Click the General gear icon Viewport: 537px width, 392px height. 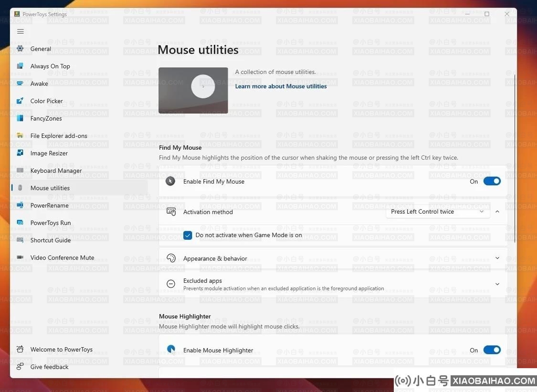point(20,49)
